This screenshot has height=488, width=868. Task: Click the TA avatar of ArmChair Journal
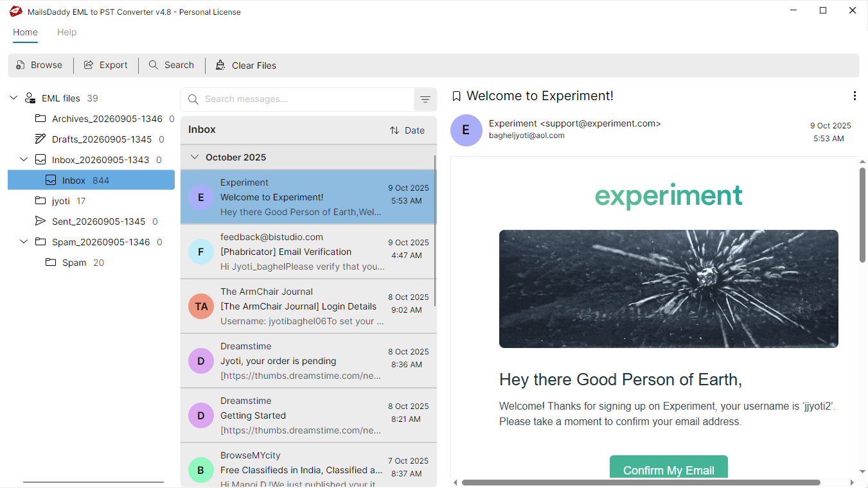(201, 306)
